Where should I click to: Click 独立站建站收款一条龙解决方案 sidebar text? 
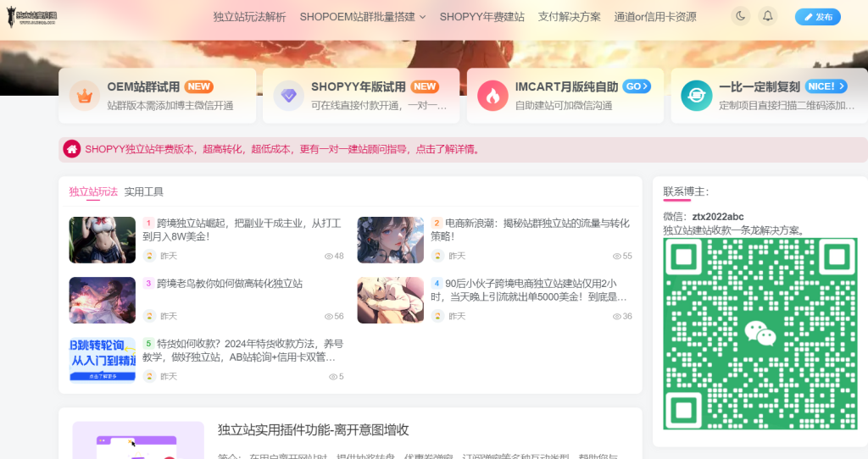pos(733,230)
